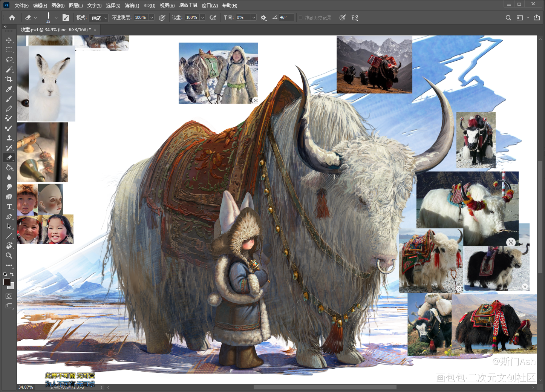
Task: Select the Clone Stamp tool
Action: pyautogui.click(x=9, y=138)
